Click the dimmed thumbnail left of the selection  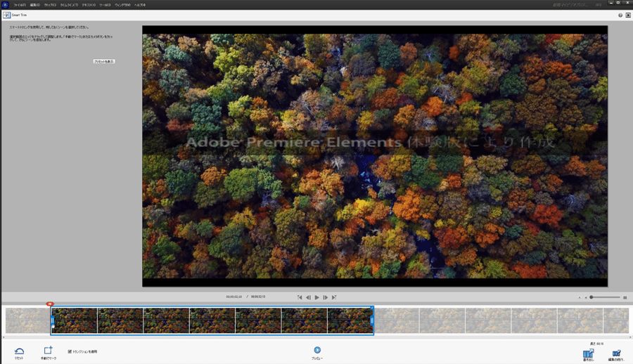pos(27,320)
